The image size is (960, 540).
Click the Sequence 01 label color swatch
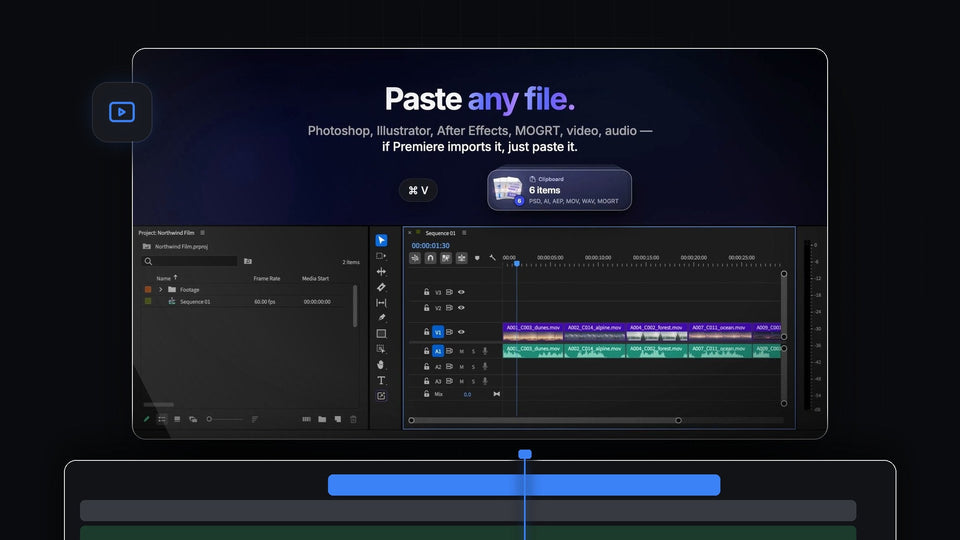click(148, 301)
